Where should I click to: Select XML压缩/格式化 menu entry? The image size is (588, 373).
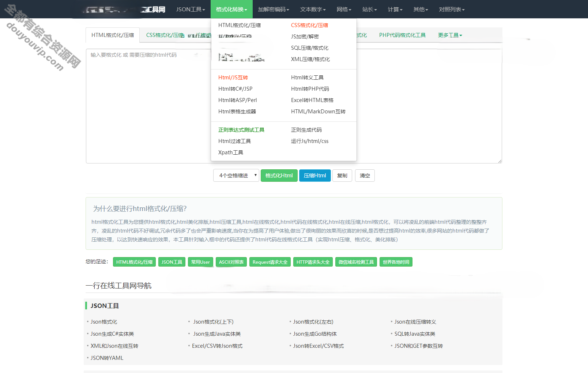click(310, 59)
